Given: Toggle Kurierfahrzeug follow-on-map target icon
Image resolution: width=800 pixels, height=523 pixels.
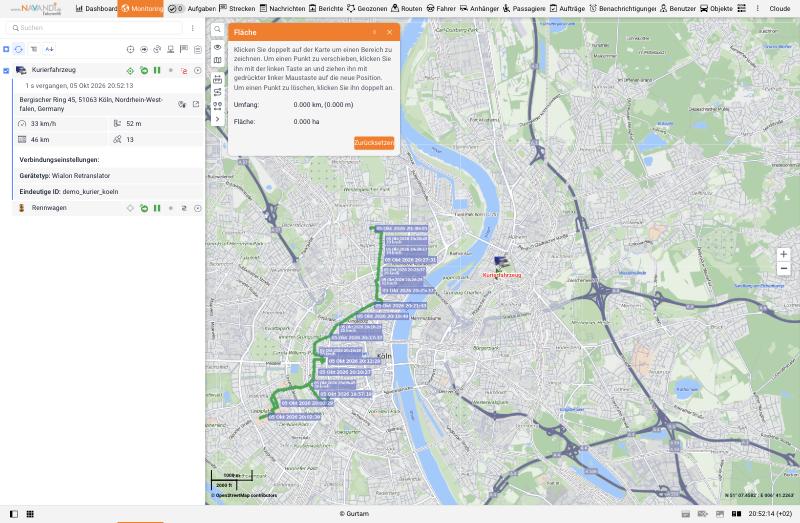Looking at the screenshot, I should tap(131, 71).
